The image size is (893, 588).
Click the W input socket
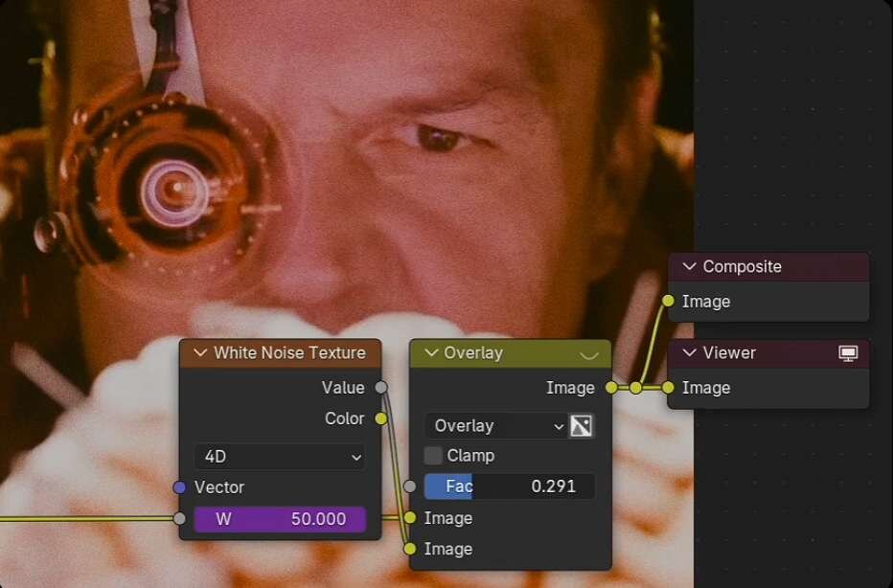tap(179, 518)
